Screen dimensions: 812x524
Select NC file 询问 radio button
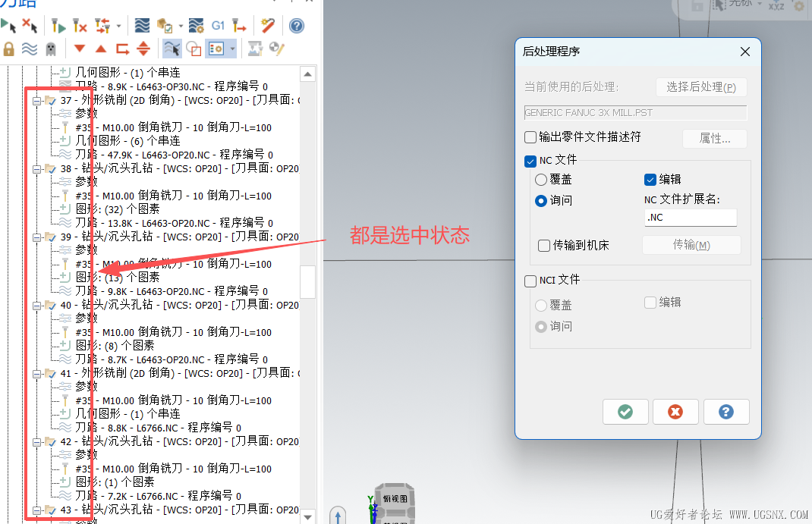tap(540, 201)
